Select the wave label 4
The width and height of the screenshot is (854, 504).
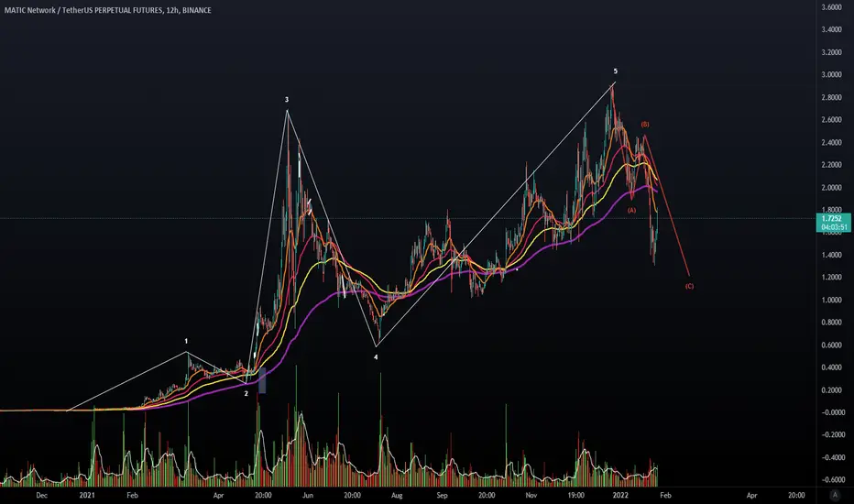[x=376, y=357]
